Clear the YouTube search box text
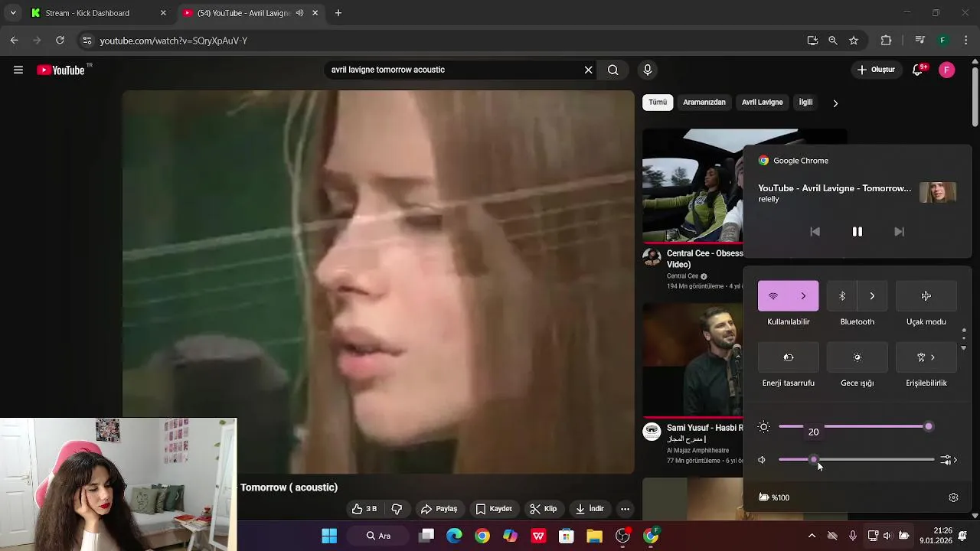Image resolution: width=980 pixels, height=551 pixels. (x=588, y=70)
